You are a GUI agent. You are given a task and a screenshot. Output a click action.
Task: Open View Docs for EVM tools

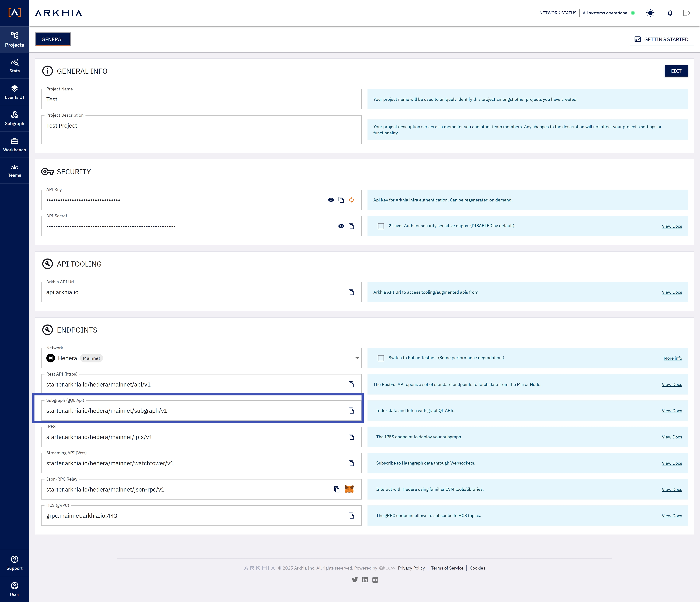(x=672, y=490)
